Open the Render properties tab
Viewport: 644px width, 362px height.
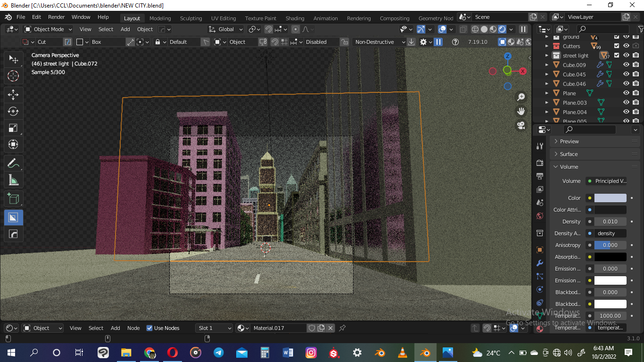540,163
